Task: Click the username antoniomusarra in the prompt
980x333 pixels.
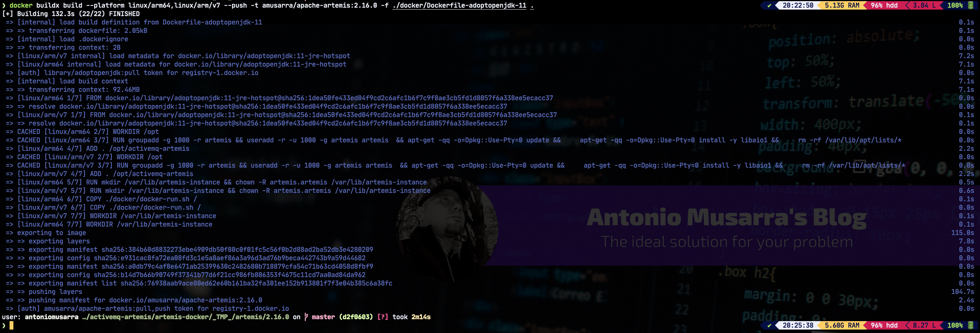Action: pyautogui.click(x=52, y=317)
